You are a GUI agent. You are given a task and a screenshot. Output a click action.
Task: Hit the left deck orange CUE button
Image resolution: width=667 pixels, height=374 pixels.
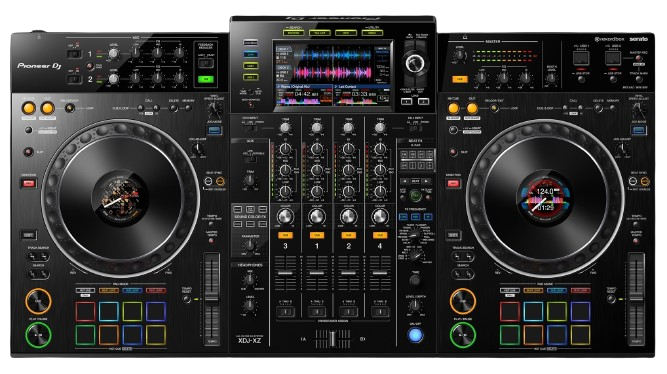[x=38, y=301]
